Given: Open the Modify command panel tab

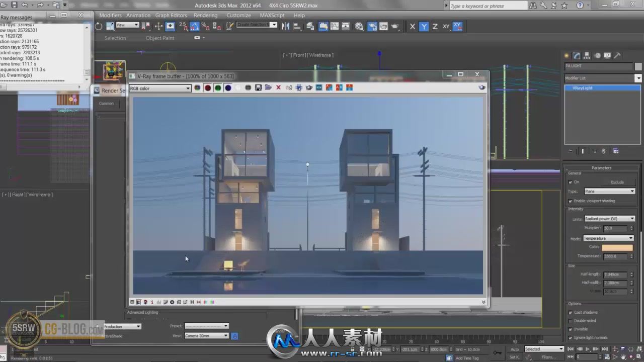Looking at the screenshot, I should 577,56.
